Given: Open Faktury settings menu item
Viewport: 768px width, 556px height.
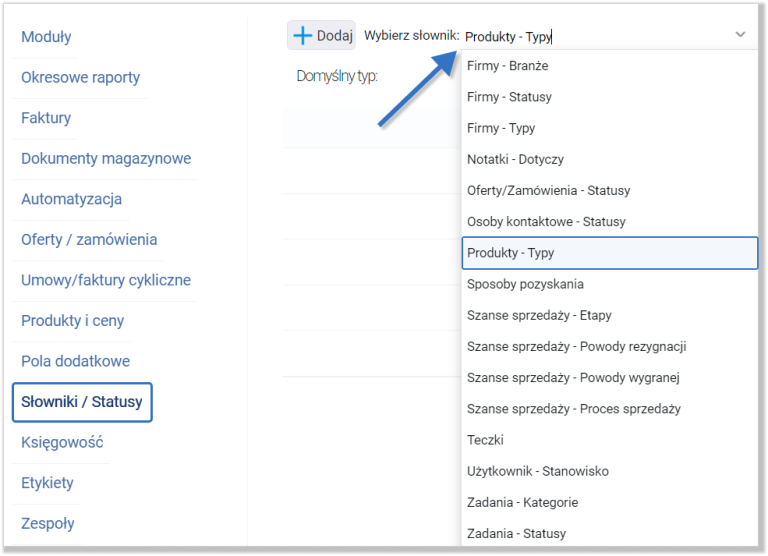Looking at the screenshot, I should 46,118.
